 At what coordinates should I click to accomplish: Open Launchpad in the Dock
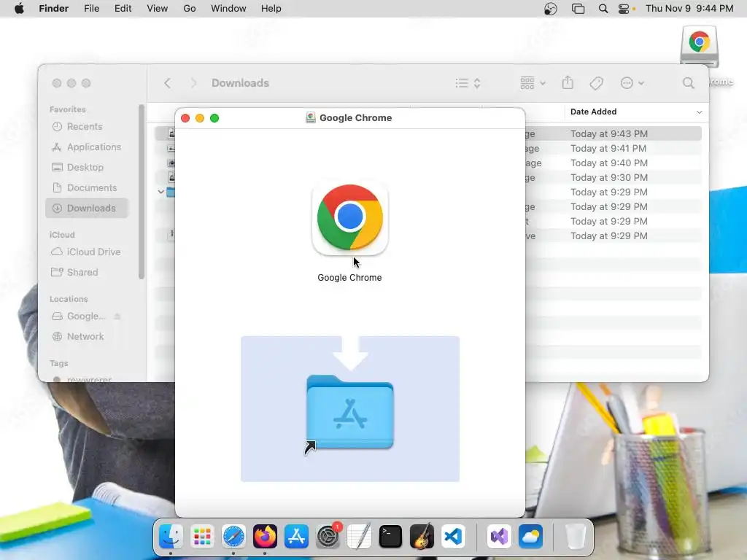coord(202,537)
